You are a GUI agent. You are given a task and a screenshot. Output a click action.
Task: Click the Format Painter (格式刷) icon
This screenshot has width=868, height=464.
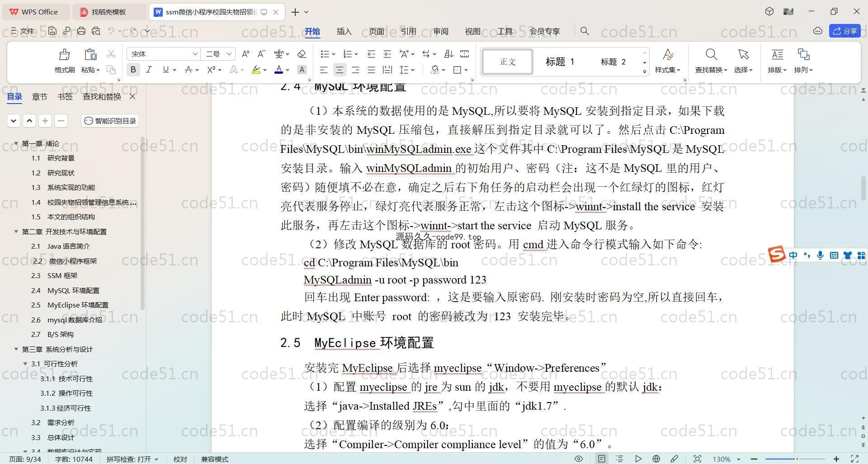click(x=64, y=55)
